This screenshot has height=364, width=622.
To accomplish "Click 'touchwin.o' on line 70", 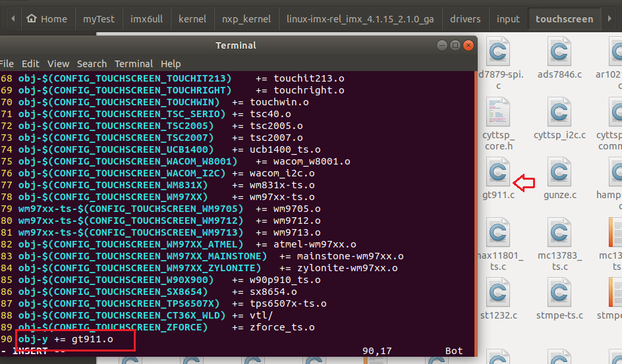I will (279, 102).
